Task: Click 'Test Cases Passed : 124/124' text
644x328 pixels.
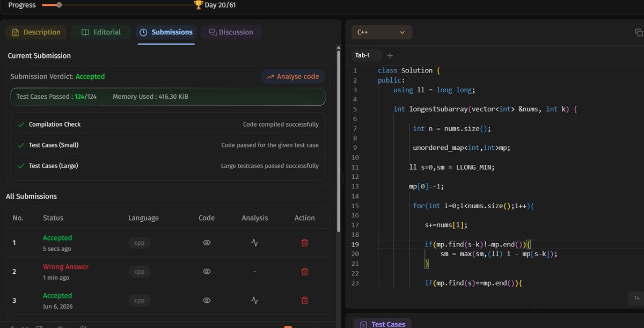Action: pyautogui.click(x=56, y=97)
